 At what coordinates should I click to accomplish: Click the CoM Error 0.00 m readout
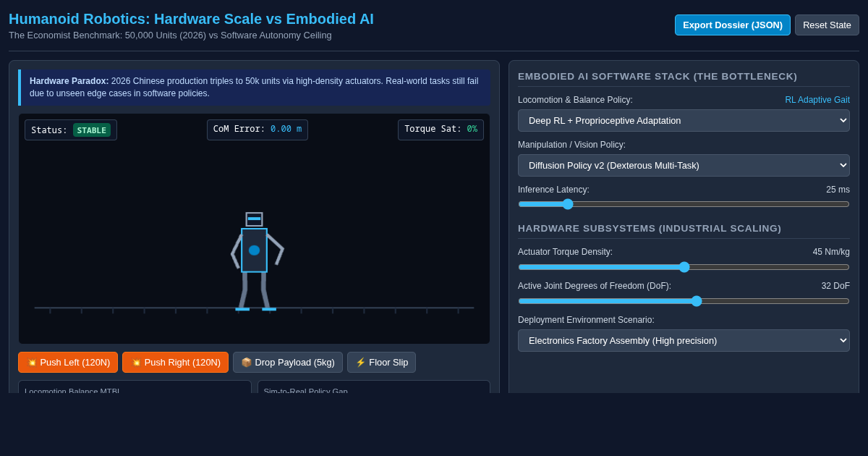point(258,129)
